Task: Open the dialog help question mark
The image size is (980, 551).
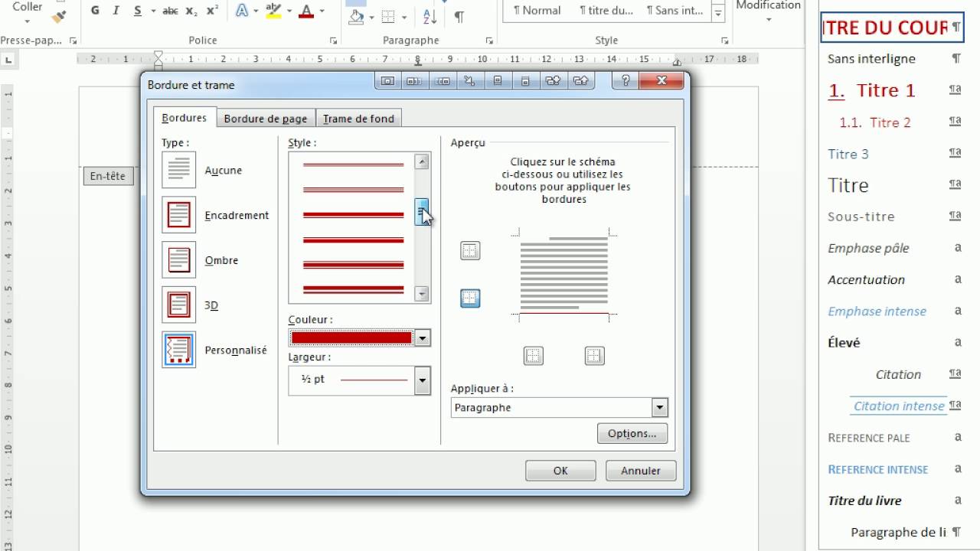Action: pos(626,80)
